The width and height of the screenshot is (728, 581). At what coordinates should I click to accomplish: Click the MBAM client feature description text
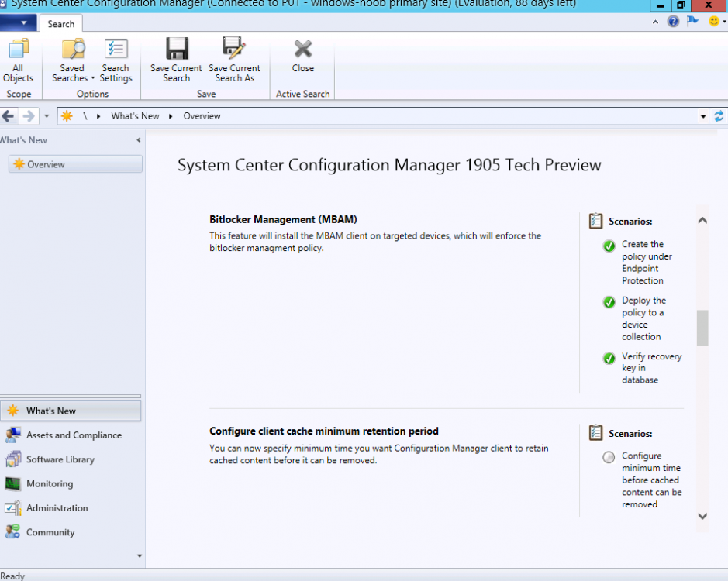375,242
